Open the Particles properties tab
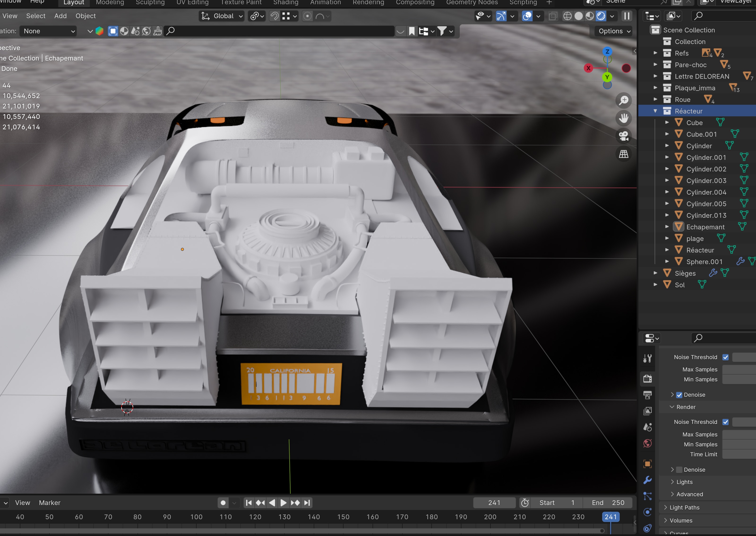Viewport: 756px width, 536px height. pyautogui.click(x=648, y=496)
